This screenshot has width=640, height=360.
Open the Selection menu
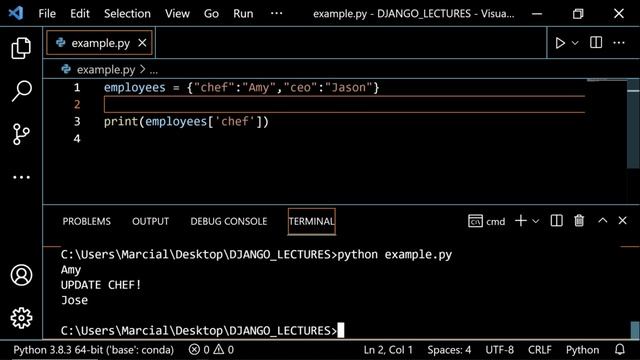127,13
